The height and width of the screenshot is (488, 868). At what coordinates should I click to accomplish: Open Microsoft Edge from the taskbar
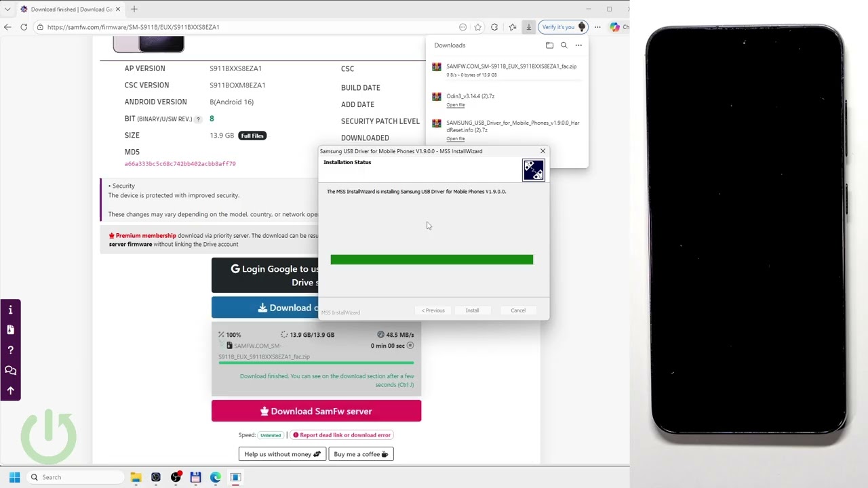tap(216, 477)
